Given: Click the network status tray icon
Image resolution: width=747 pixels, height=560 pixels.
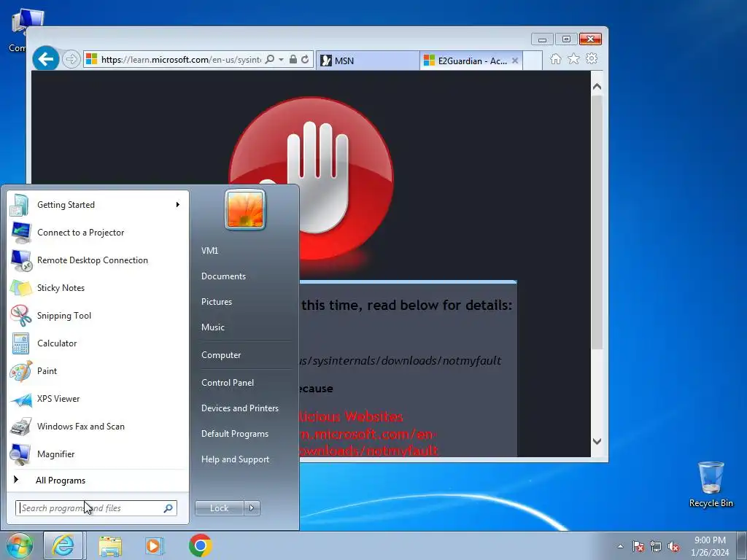Looking at the screenshot, I should point(656,546).
